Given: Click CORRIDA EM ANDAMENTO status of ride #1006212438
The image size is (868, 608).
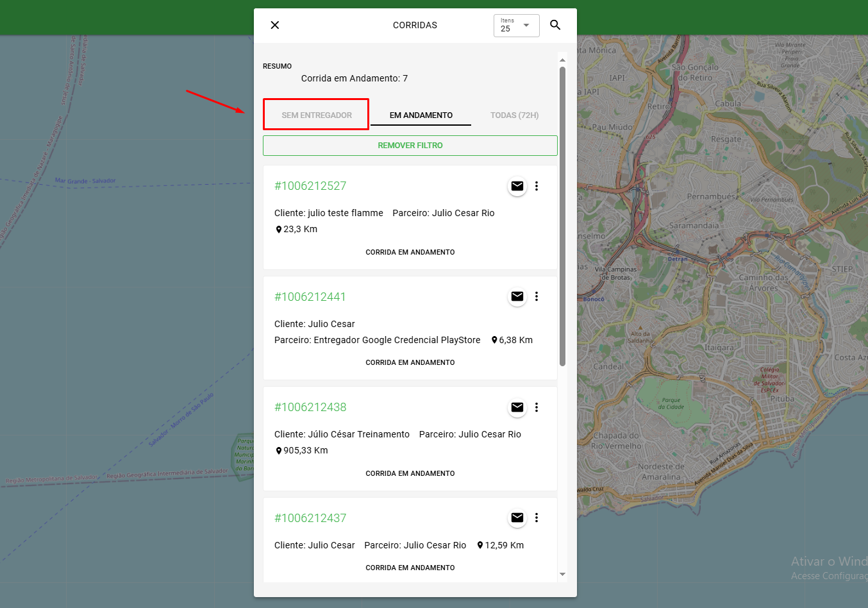Looking at the screenshot, I should click(410, 473).
